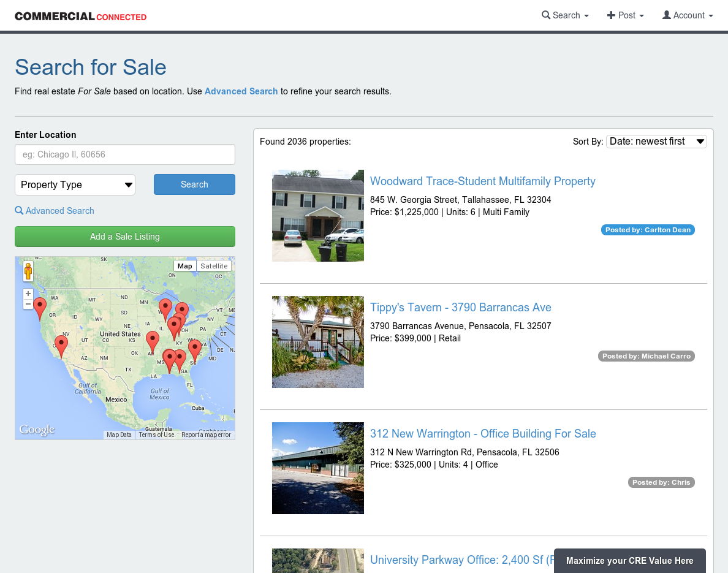Open Map Data link on the map
The height and width of the screenshot is (573, 728).
click(x=119, y=434)
